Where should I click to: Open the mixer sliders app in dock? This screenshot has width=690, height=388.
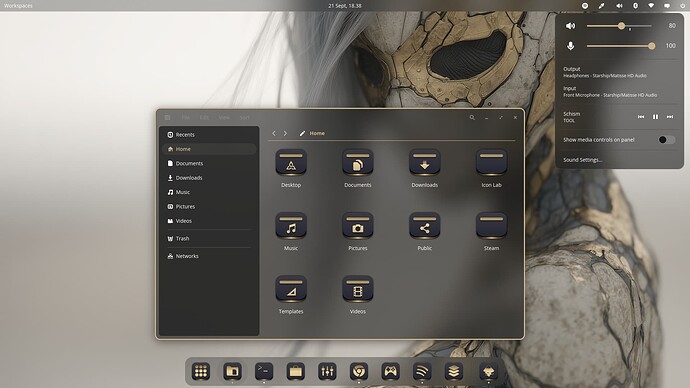(x=327, y=372)
